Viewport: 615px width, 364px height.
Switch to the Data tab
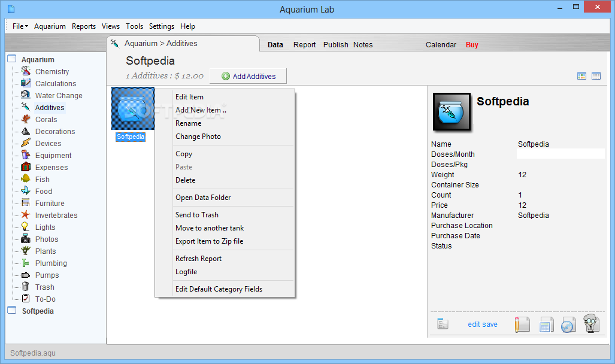275,45
